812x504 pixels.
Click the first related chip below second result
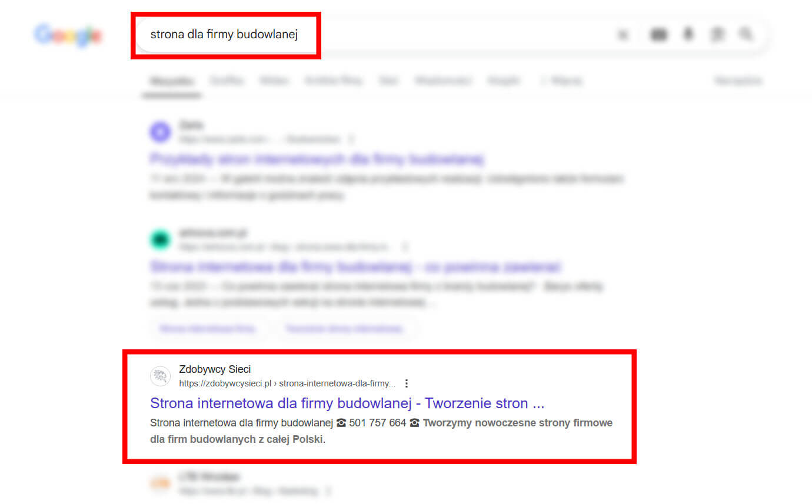pyautogui.click(x=208, y=328)
